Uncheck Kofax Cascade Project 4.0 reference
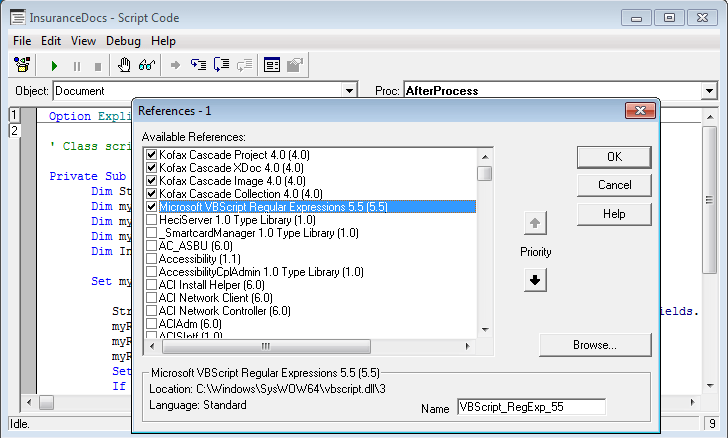This screenshot has height=438, width=728. point(152,155)
